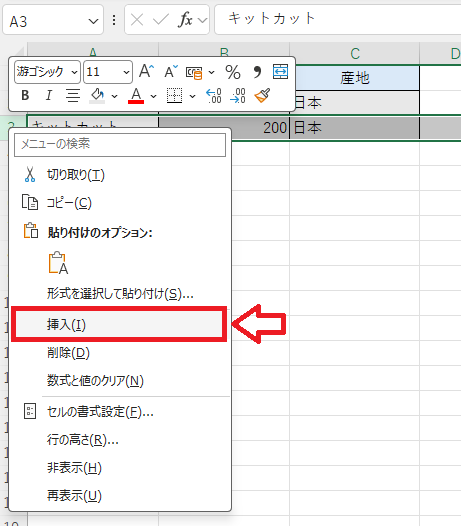
Task: Choose コピー(C) from context menu
Action: (x=120, y=203)
